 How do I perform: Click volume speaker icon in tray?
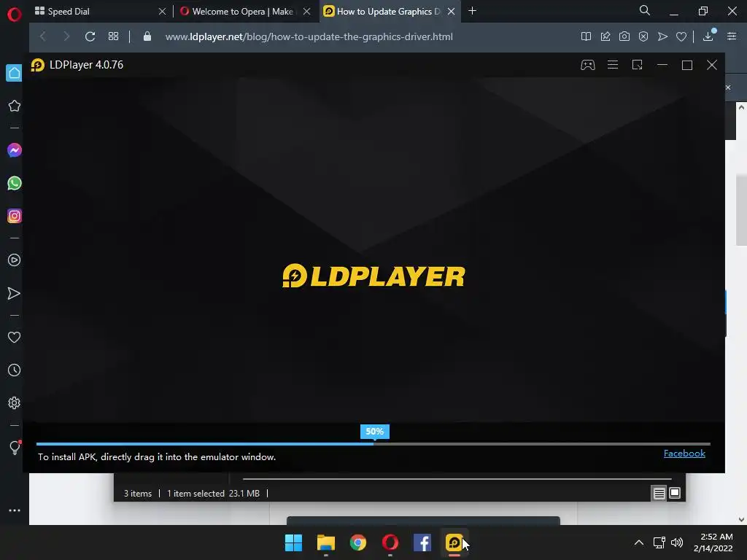pos(676,542)
